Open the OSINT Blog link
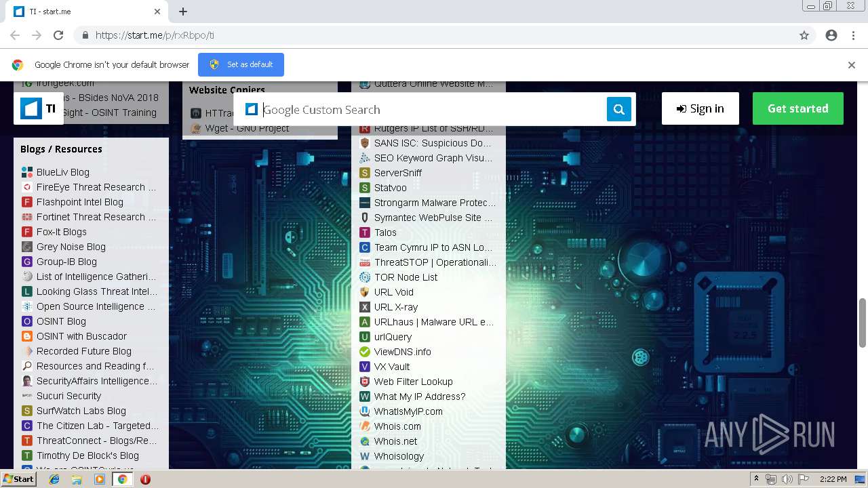868x488 pixels. 61,321
